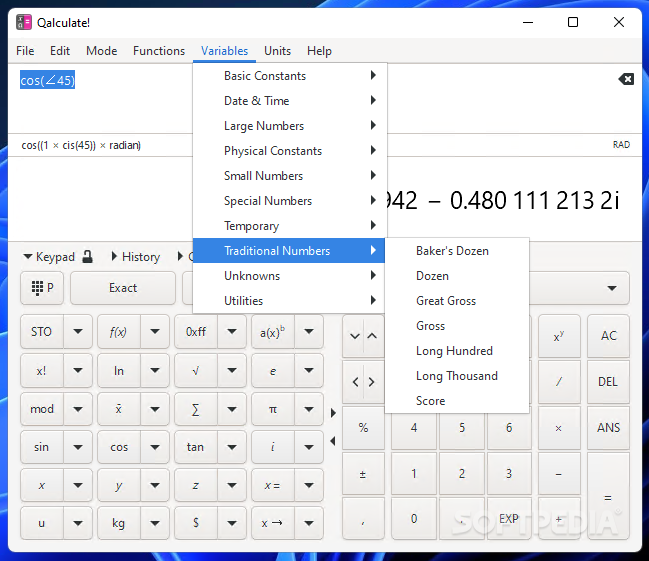Click the mod button
Screen dimensions: 649x561
click(42, 409)
